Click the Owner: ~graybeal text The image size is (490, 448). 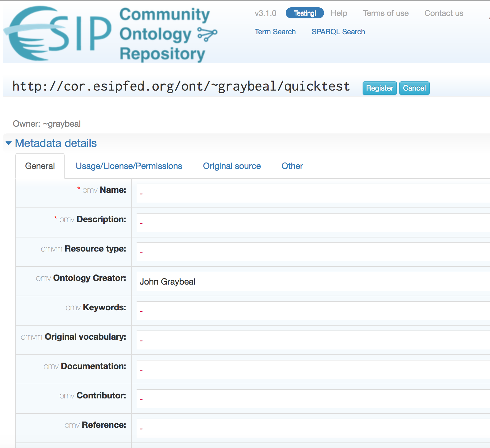pyautogui.click(x=47, y=124)
